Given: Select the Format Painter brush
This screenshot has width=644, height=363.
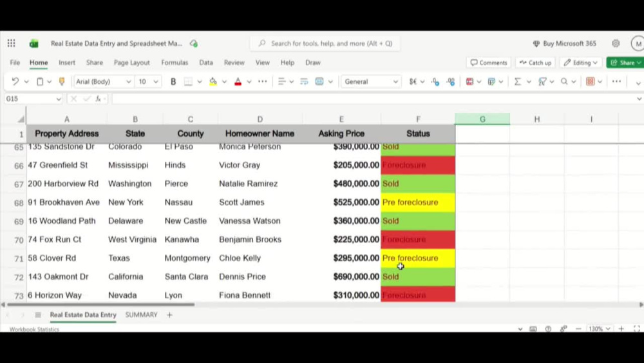Looking at the screenshot, I should tap(62, 81).
